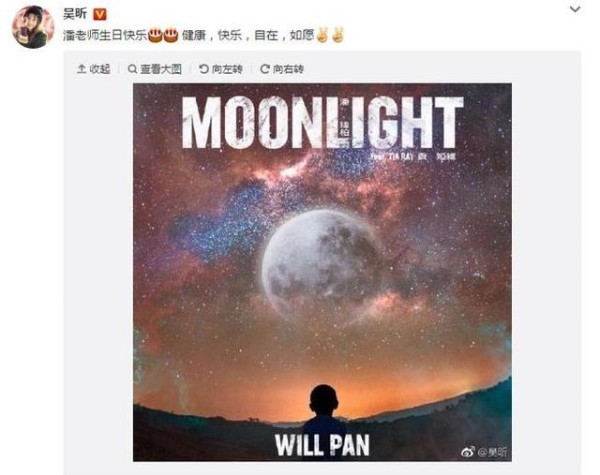Click the second birthday cake emoji

pos(171,35)
